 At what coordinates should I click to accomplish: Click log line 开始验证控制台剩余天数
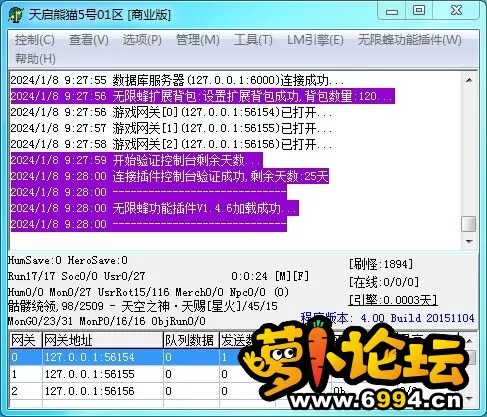pyautogui.click(x=137, y=160)
